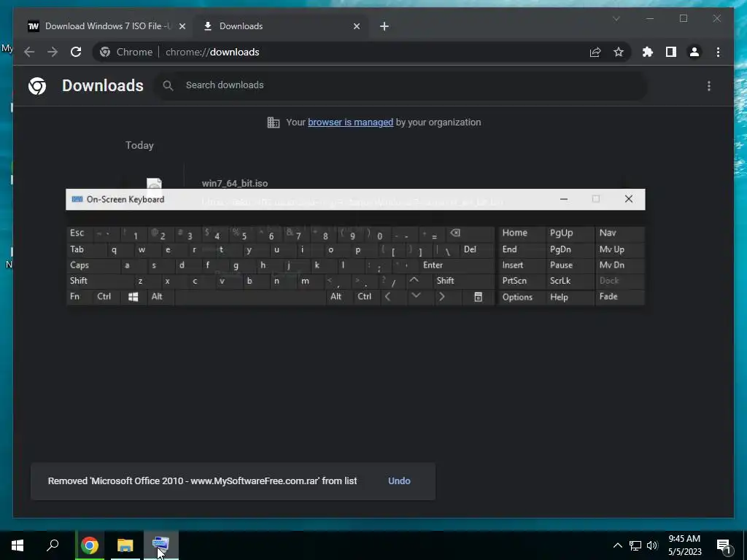Undo removal of Microsoft Office download
This screenshot has height=560, width=747.
(x=399, y=481)
